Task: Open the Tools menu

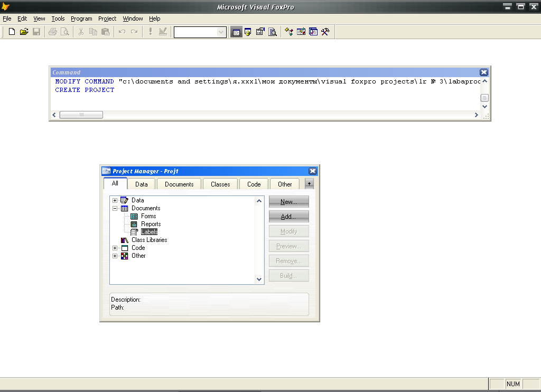Action: (58, 18)
